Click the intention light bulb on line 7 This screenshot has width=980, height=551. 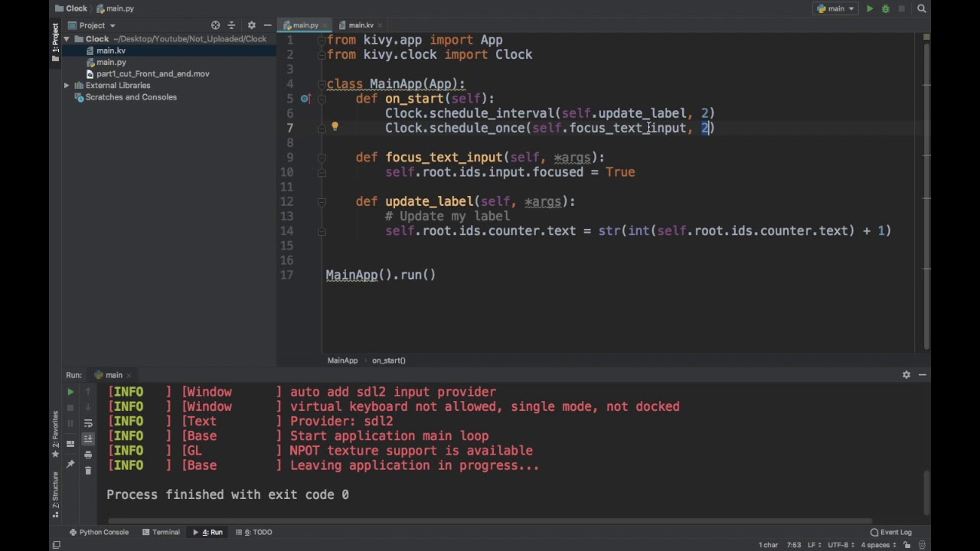tap(335, 126)
